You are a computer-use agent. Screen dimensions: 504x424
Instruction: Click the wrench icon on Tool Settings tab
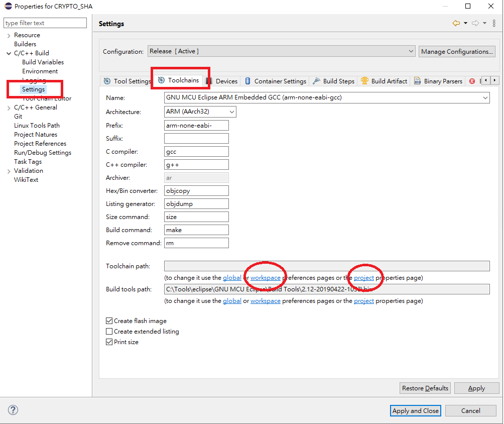tap(107, 80)
